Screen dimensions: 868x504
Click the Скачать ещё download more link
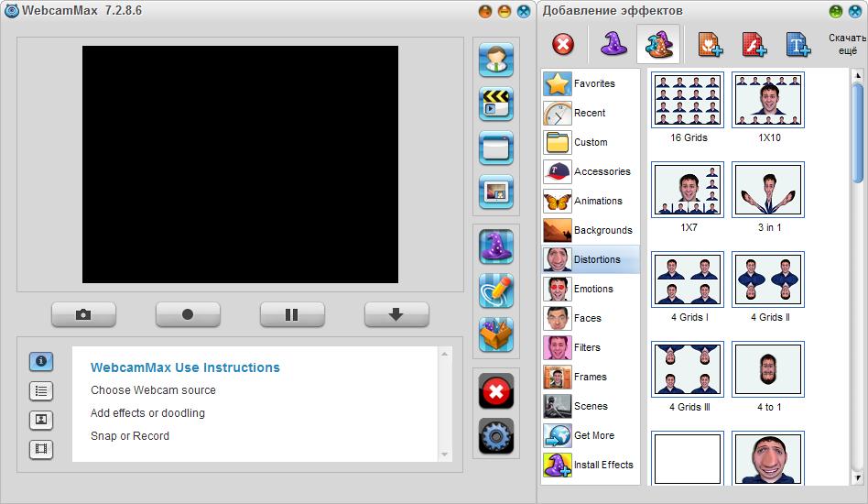[846, 44]
